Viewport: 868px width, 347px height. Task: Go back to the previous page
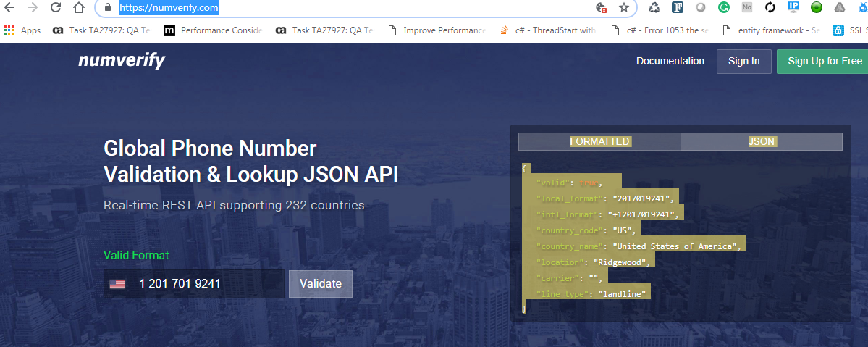coord(9,7)
